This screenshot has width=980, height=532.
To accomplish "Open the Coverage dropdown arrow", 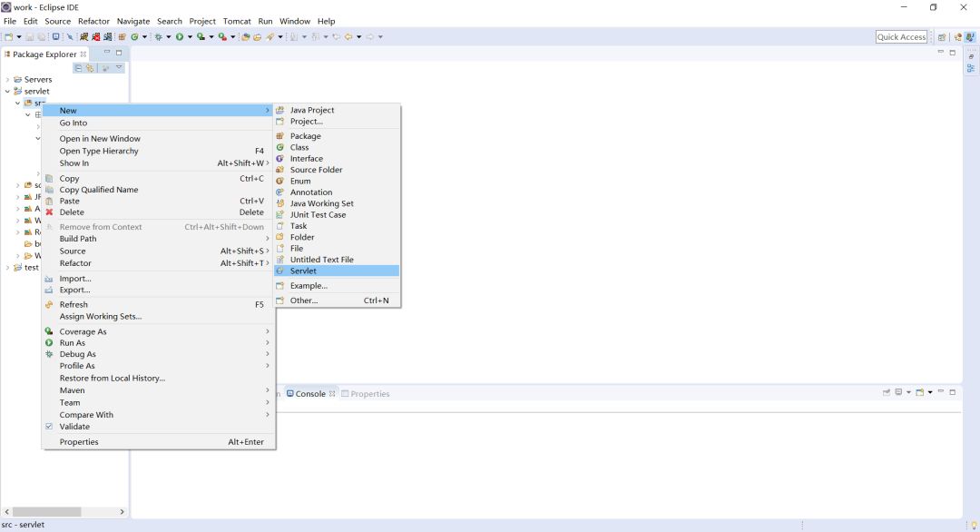I will point(211,37).
